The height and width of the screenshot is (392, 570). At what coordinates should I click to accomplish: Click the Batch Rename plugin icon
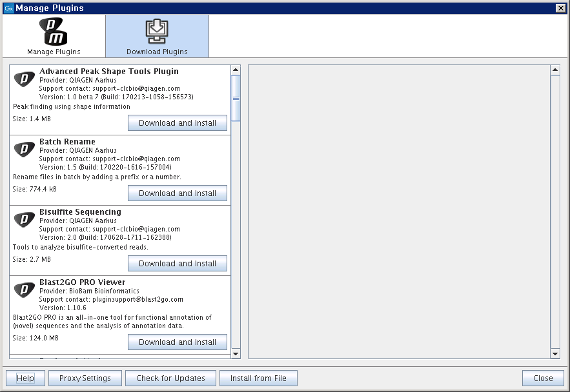25,149
